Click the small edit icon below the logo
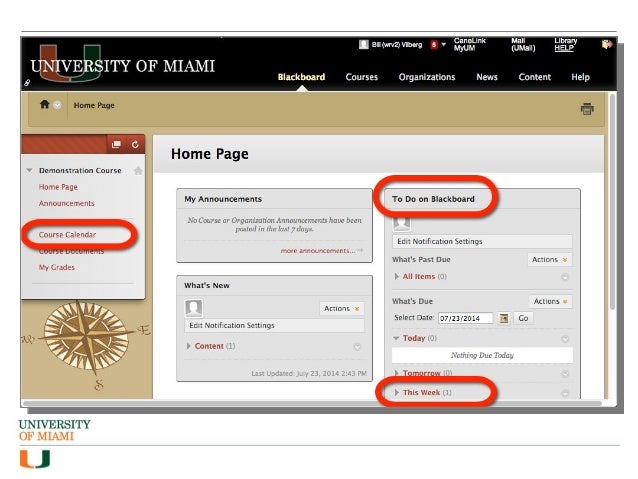638x479 pixels. point(27,83)
